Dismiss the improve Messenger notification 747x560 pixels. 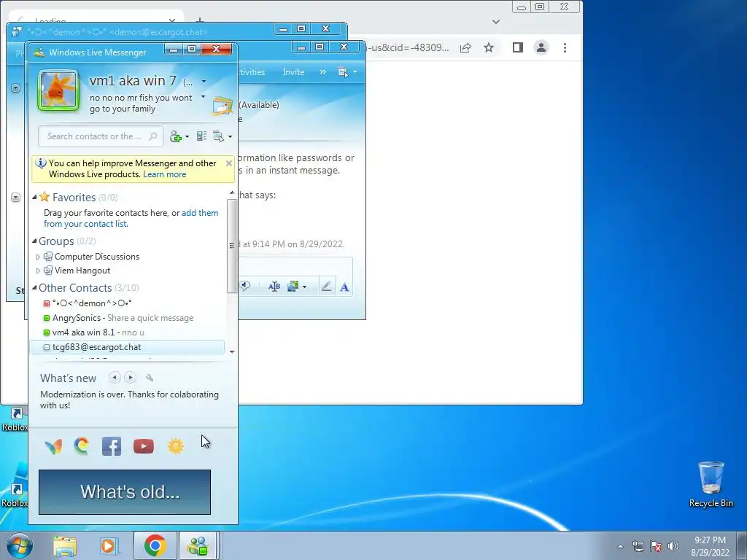click(x=228, y=163)
